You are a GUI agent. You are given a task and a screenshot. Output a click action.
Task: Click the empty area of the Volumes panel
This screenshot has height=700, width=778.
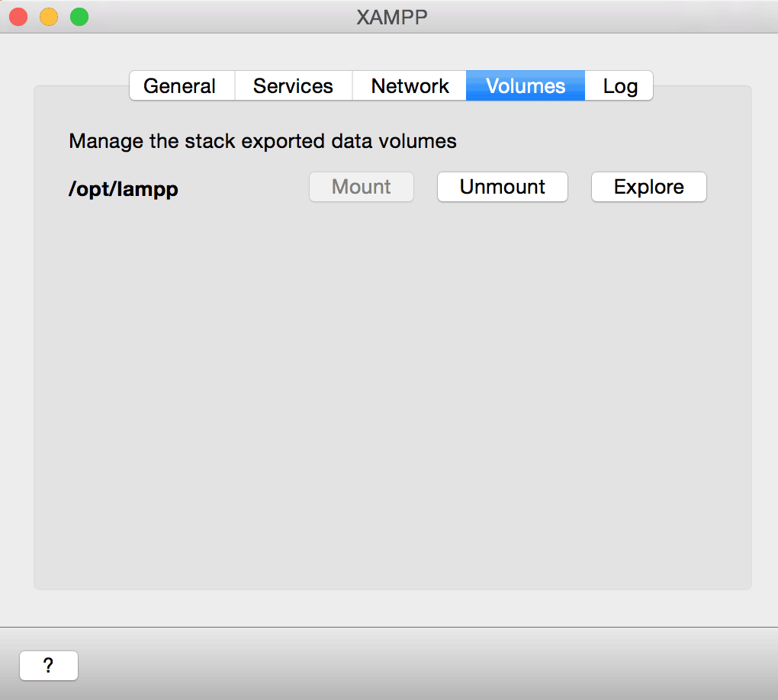[x=392, y=397]
